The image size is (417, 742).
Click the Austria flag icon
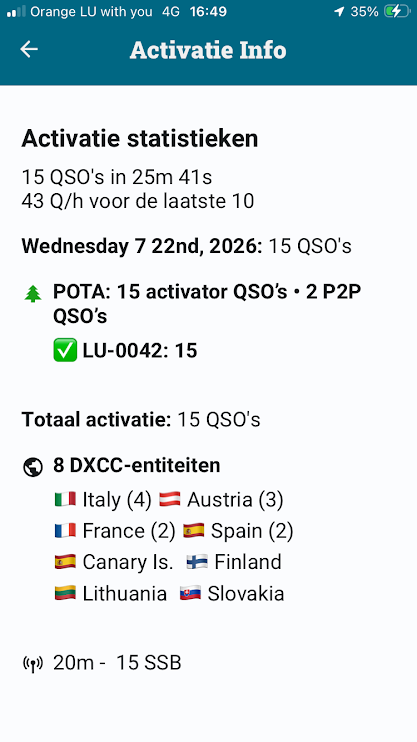point(169,499)
